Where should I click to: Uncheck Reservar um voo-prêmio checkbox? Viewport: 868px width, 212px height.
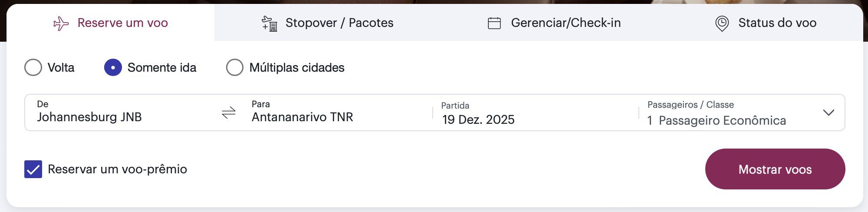pos(33,169)
